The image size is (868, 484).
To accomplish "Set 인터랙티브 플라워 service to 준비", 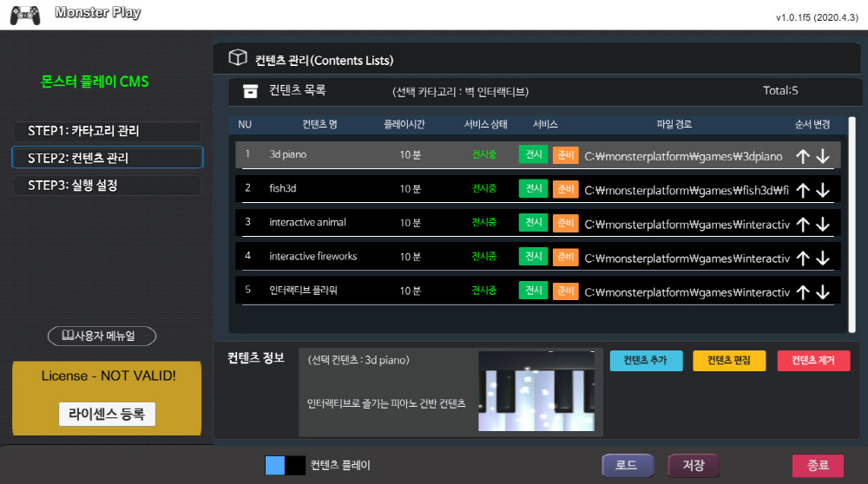I will 565,291.
